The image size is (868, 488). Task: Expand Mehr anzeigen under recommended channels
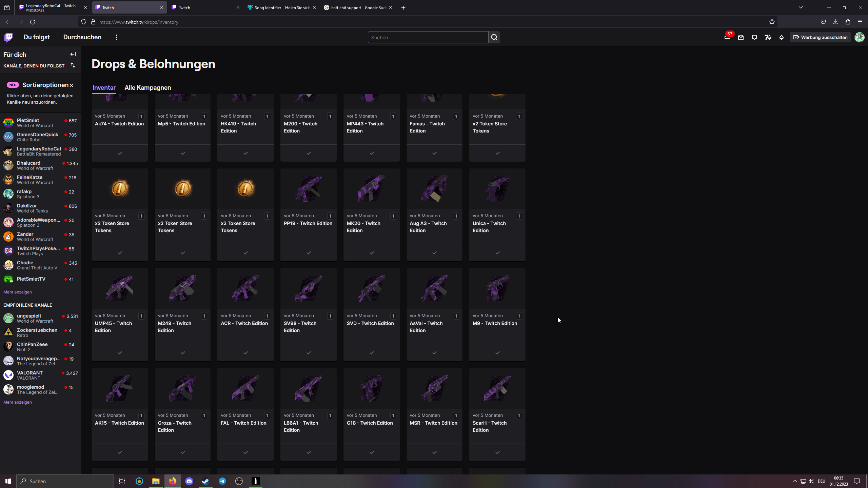[18, 402]
